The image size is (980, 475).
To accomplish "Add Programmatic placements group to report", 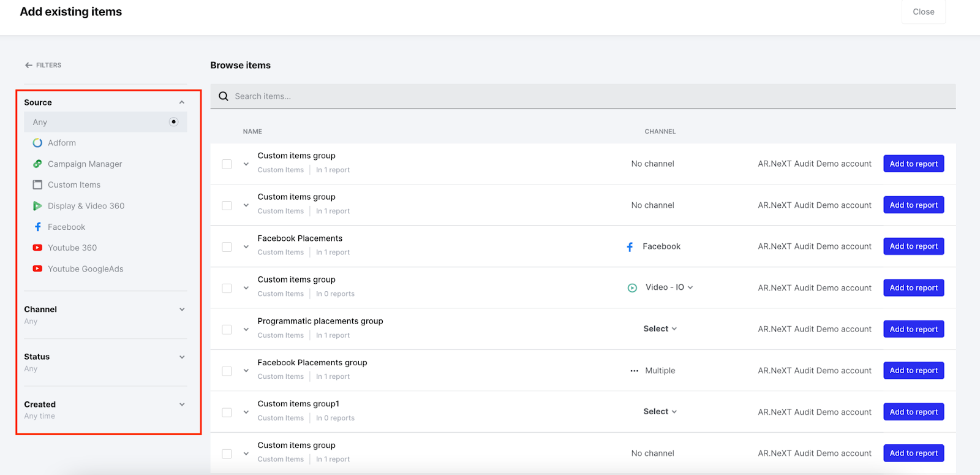I will coord(914,329).
